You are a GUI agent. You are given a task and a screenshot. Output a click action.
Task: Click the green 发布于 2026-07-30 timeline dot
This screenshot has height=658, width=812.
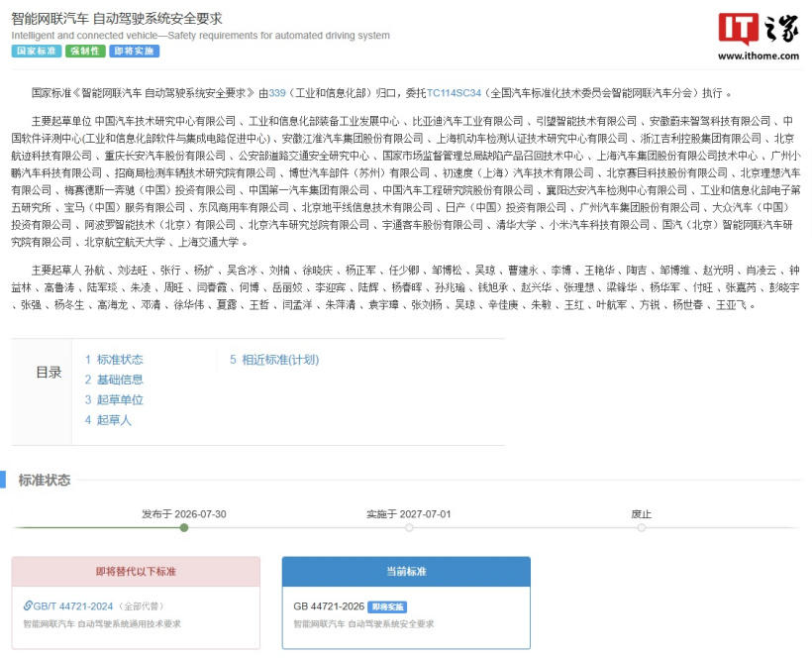(x=184, y=528)
